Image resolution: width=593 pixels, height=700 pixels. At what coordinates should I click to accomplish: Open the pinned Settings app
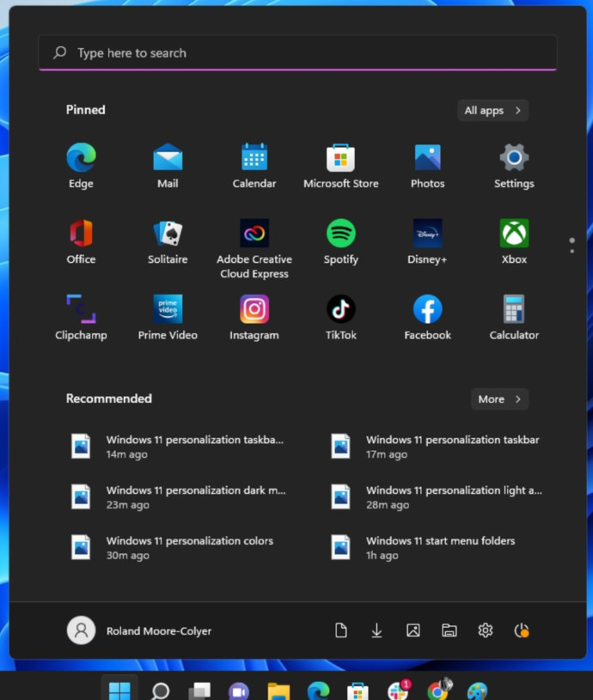(x=514, y=165)
